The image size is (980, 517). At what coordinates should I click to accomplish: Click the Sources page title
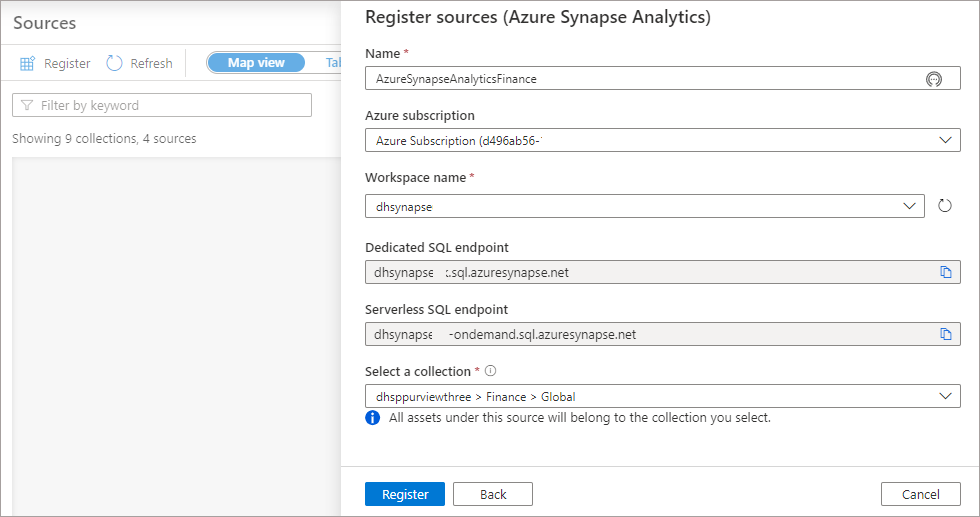44,23
